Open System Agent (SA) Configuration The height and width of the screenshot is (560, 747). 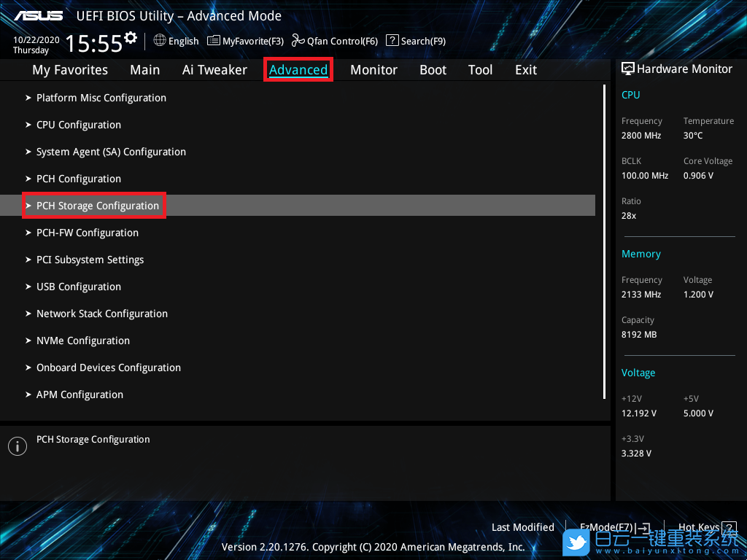coord(111,152)
